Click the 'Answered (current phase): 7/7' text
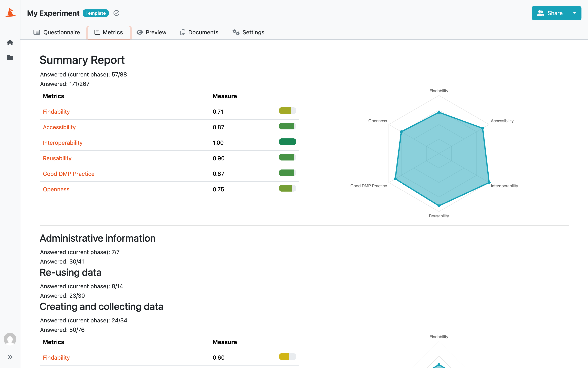 (80, 252)
